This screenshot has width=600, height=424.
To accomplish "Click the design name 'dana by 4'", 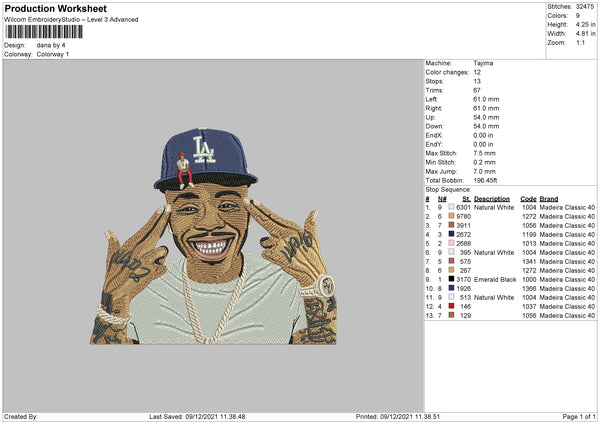I will [51, 45].
